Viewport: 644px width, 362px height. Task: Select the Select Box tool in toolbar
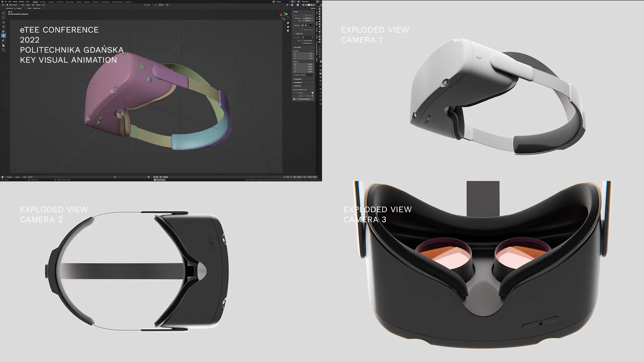coord(4,13)
